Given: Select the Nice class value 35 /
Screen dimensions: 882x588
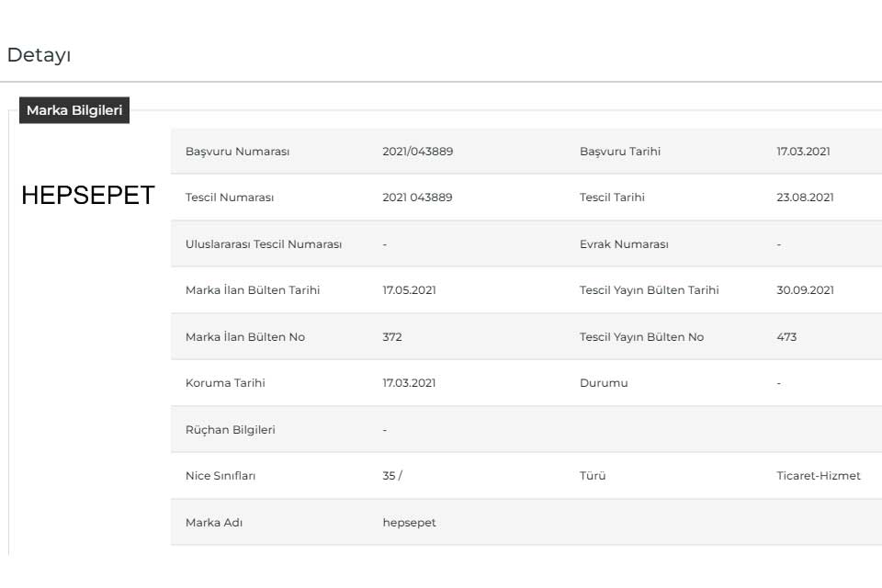Looking at the screenshot, I should tap(392, 476).
